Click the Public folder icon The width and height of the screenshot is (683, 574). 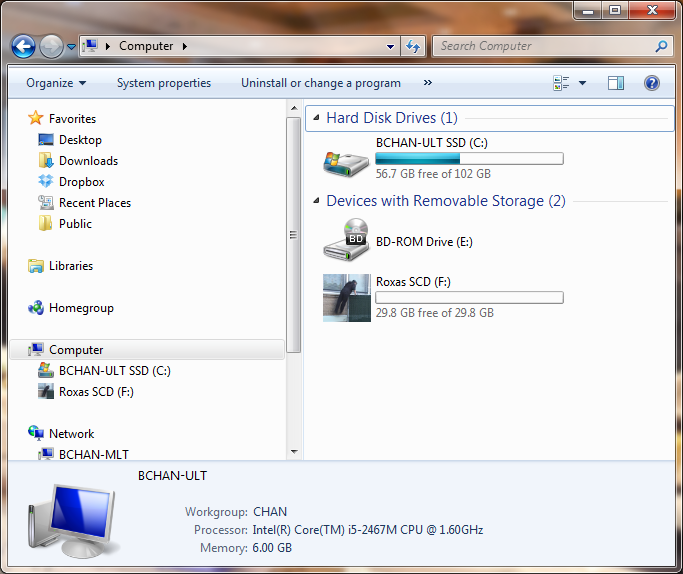pos(45,223)
